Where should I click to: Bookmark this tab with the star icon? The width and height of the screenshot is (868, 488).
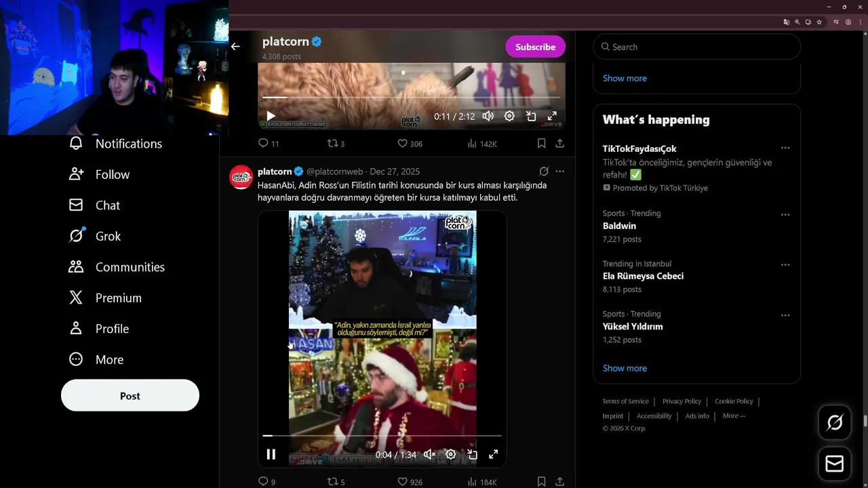click(819, 22)
